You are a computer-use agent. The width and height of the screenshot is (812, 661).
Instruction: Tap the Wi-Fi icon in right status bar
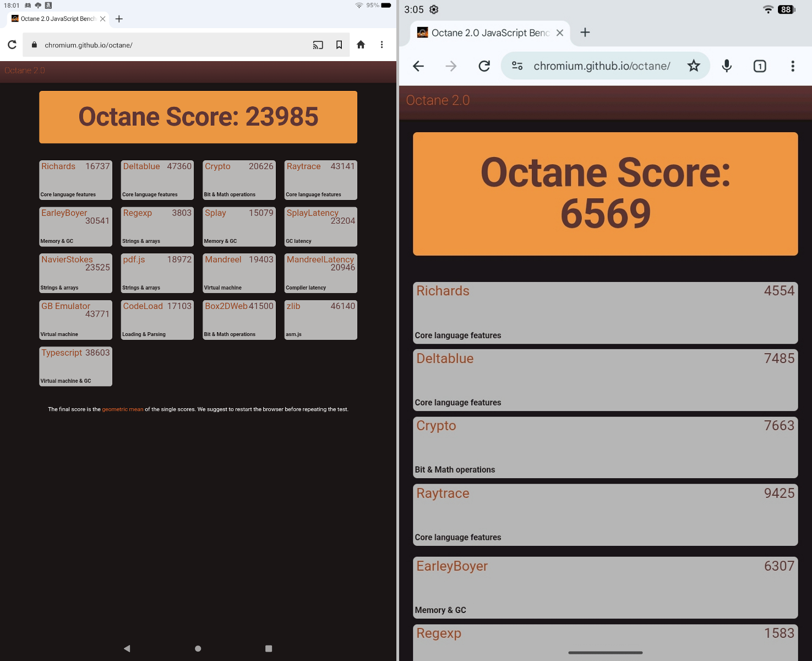768,9
